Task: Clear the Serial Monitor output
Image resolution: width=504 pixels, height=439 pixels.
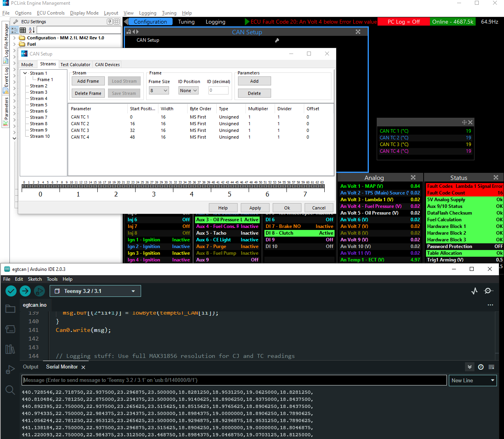Action: 491,367
